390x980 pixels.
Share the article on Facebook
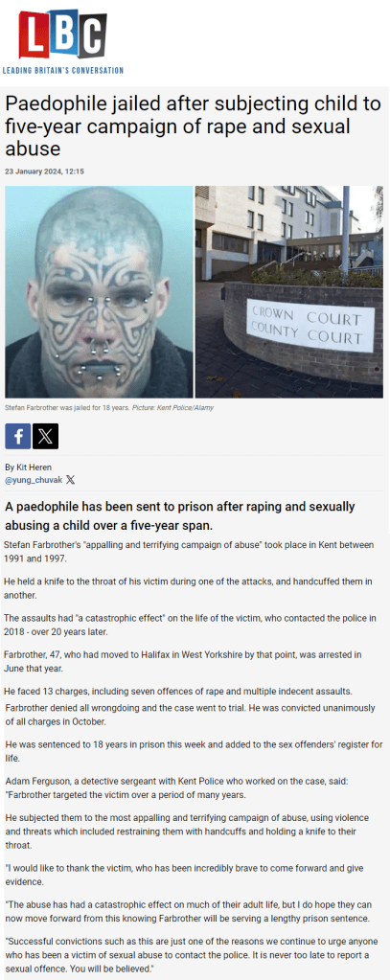pos(17,436)
